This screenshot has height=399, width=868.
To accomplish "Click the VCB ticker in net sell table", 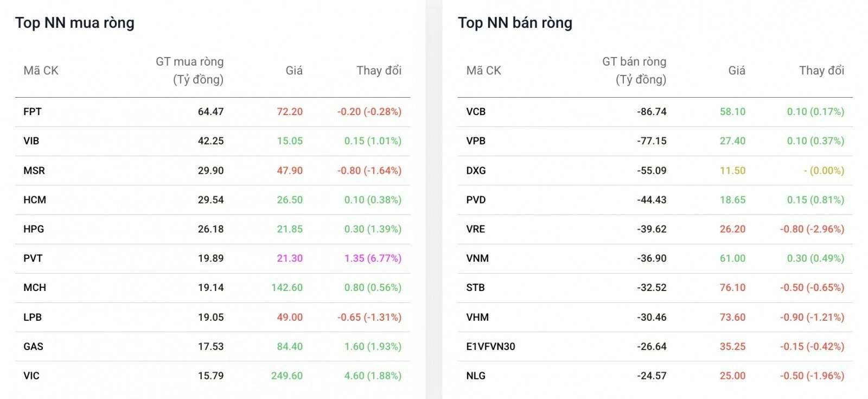I will click(x=476, y=112).
